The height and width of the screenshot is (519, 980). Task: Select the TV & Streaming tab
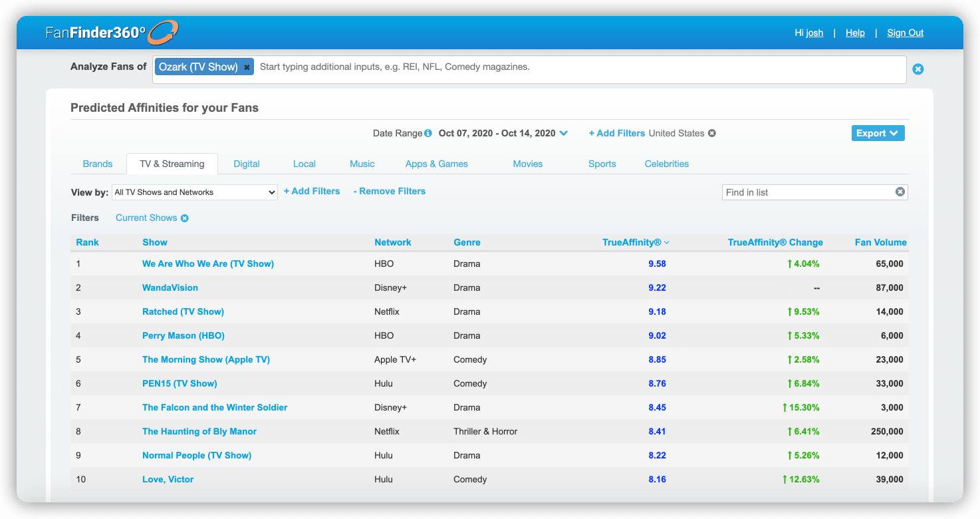click(x=172, y=164)
